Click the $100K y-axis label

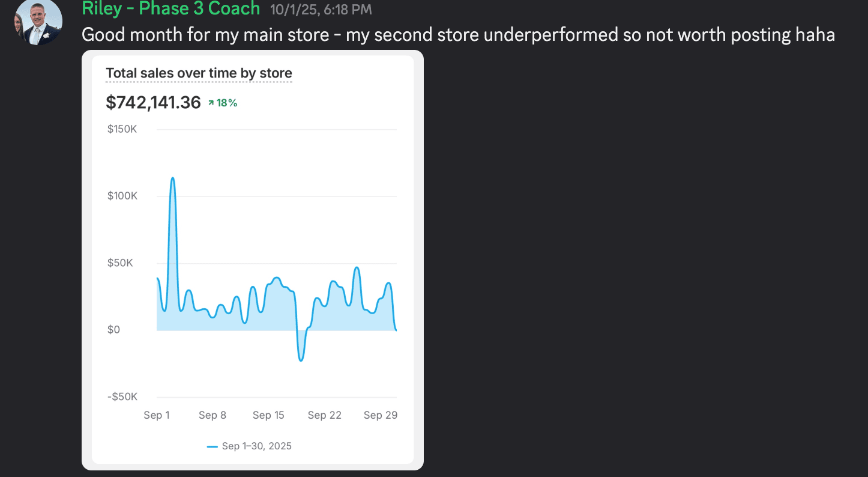[122, 196]
